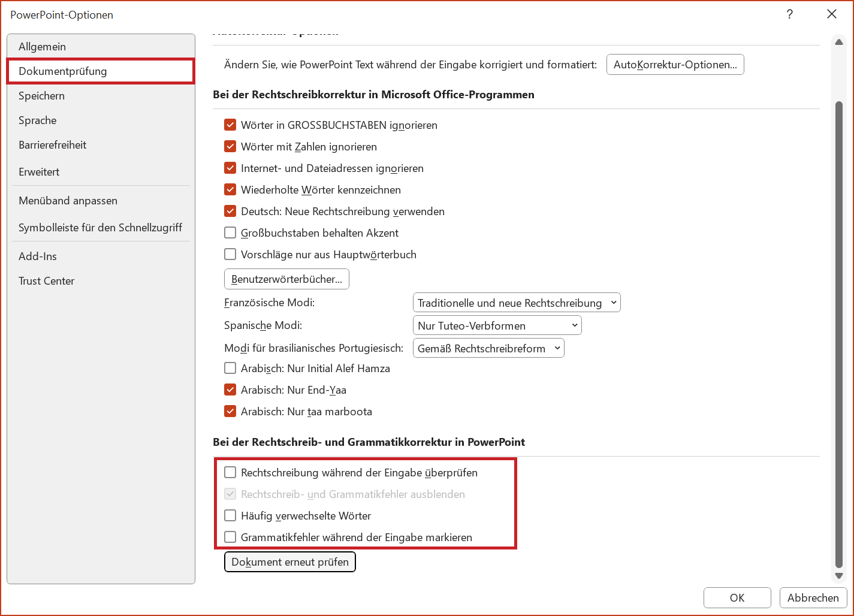Open Spanische Modi dropdown
854x616 pixels.
(497, 325)
